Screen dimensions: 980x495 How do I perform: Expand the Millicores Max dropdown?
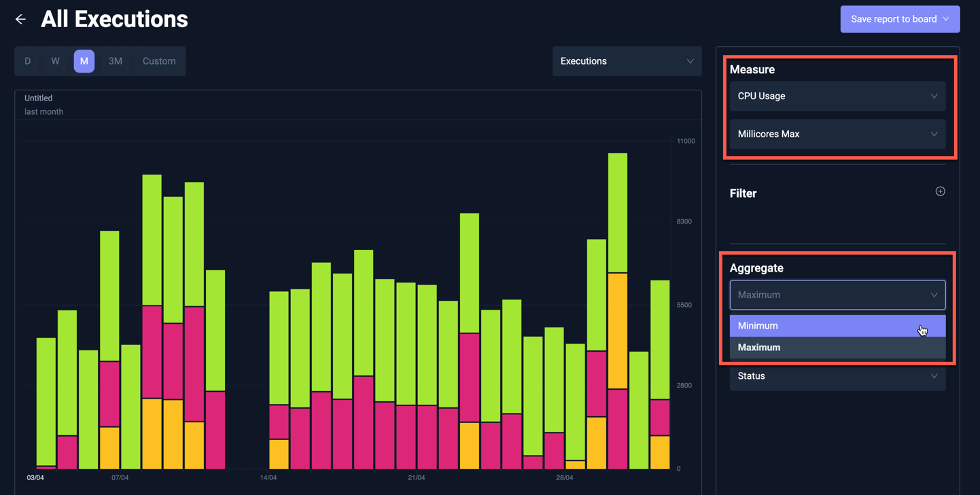click(x=837, y=134)
